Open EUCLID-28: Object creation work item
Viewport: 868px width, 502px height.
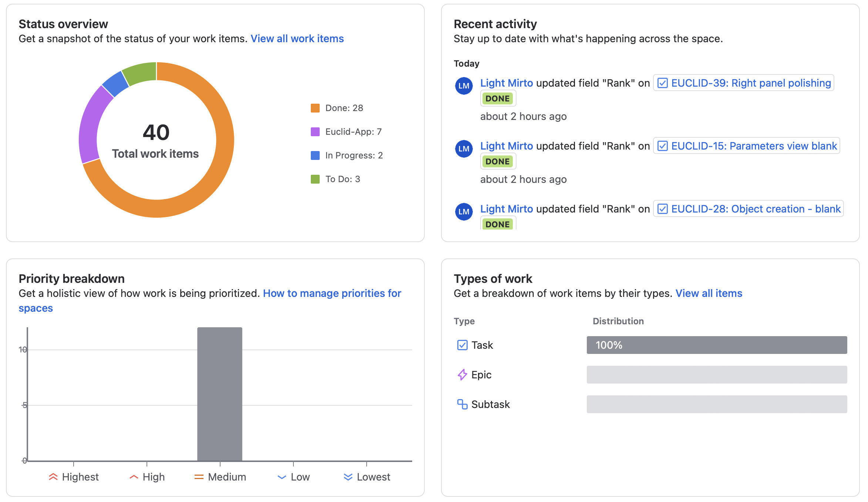click(756, 209)
